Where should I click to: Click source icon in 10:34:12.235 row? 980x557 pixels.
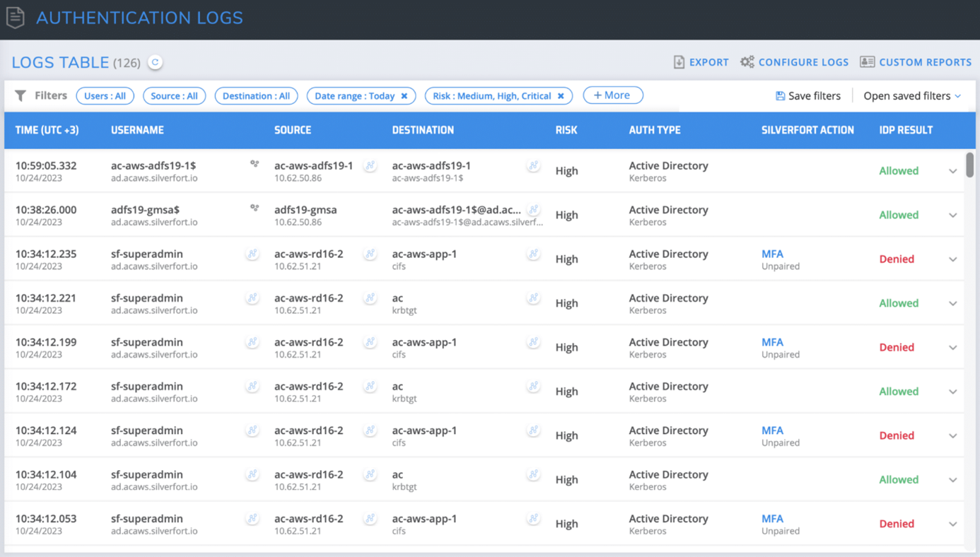(370, 254)
